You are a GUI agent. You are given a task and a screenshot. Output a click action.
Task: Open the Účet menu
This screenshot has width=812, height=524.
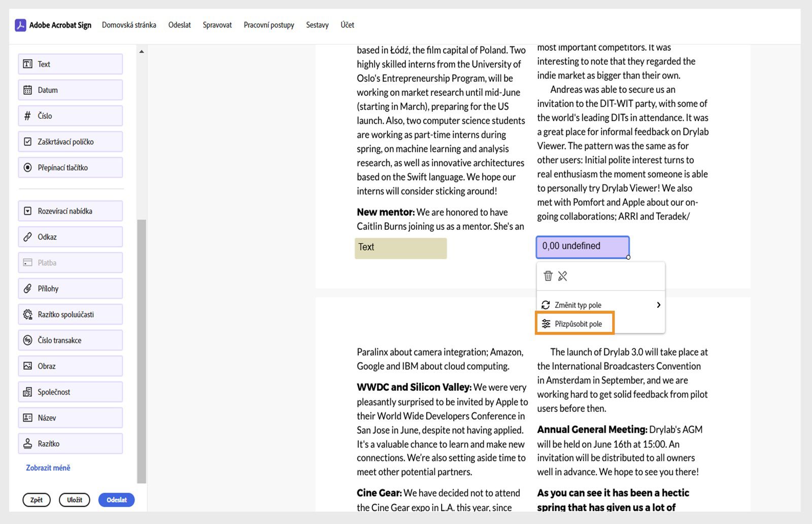[347, 25]
